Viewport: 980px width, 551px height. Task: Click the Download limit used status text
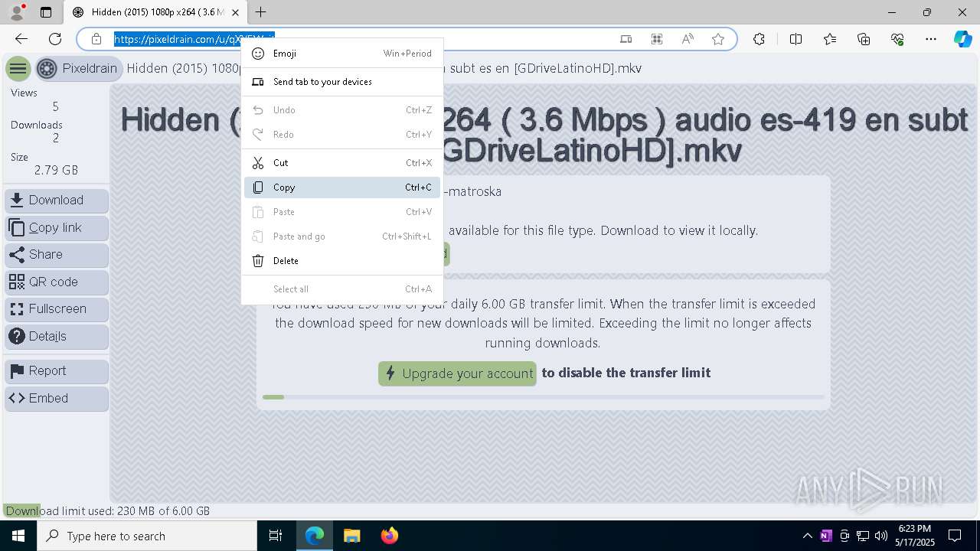point(108,511)
